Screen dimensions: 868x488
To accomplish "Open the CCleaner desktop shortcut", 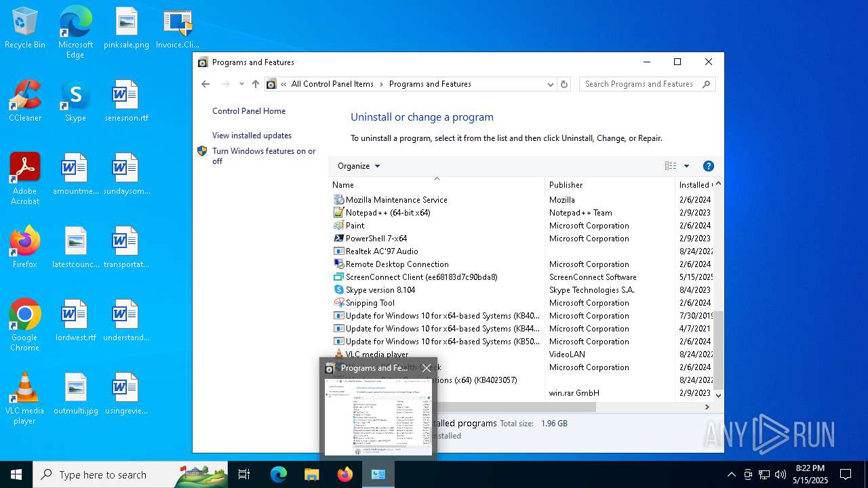I will pos(25,102).
